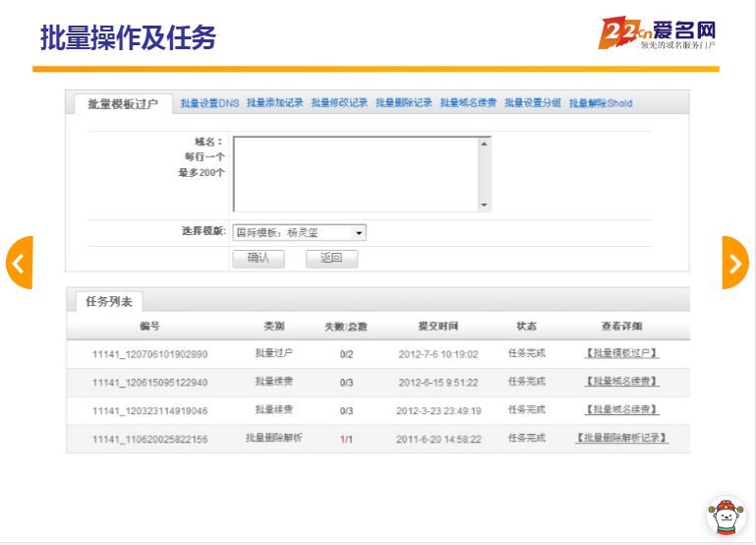Go to the previous slide arrow

coord(19,263)
